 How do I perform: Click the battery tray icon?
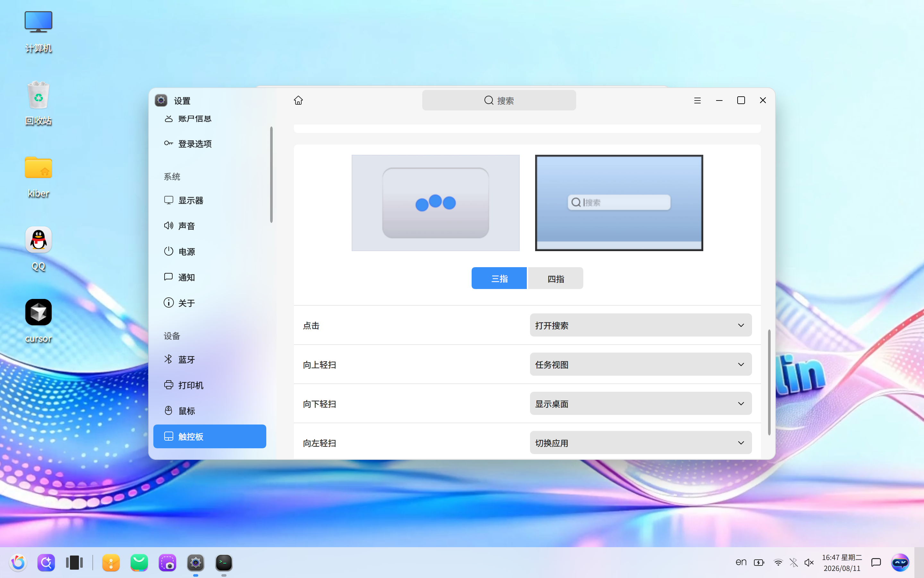click(x=759, y=563)
